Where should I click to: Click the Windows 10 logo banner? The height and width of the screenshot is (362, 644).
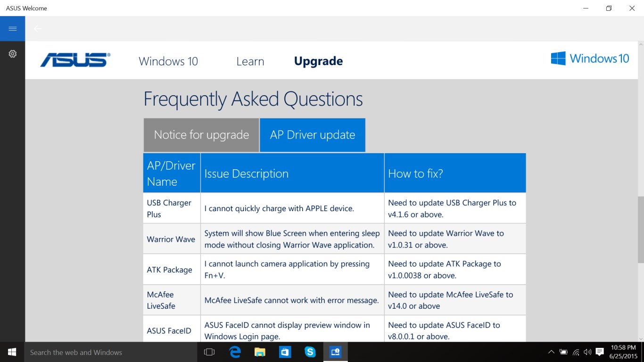point(590,58)
